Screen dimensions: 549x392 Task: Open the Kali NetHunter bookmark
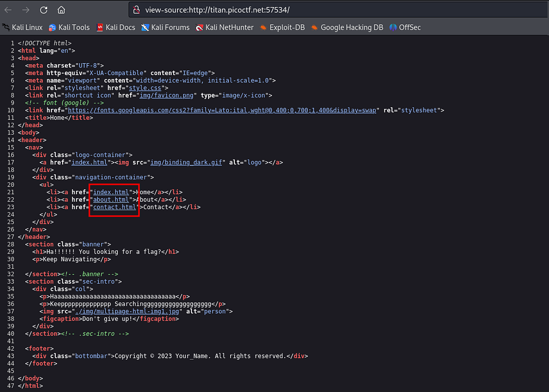coord(225,27)
